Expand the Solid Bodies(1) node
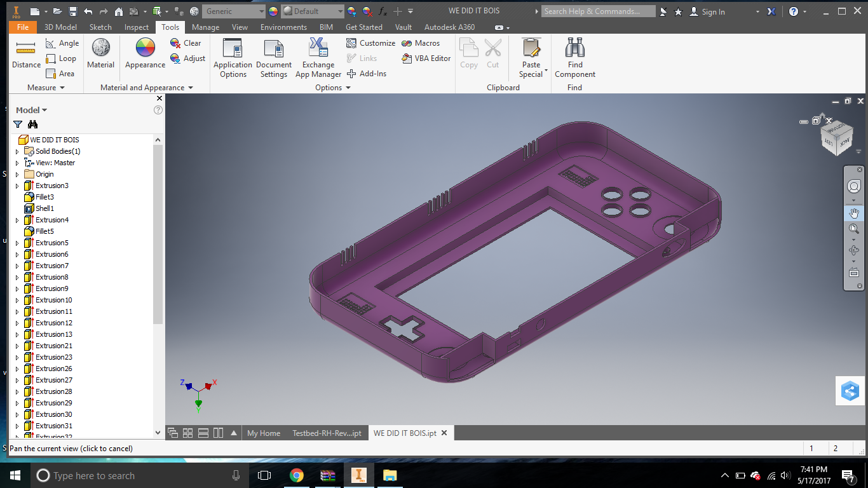The height and width of the screenshot is (488, 868). pos(17,151)
